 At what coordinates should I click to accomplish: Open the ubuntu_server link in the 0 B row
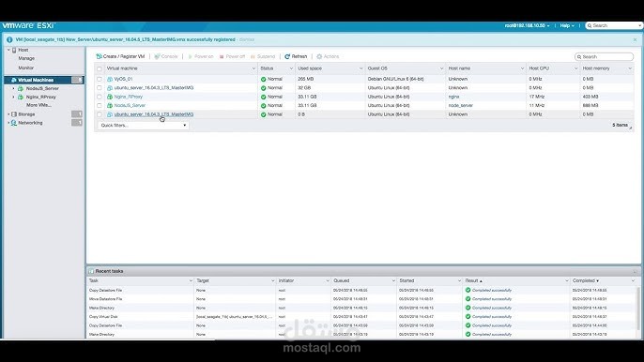coord(154,114)
